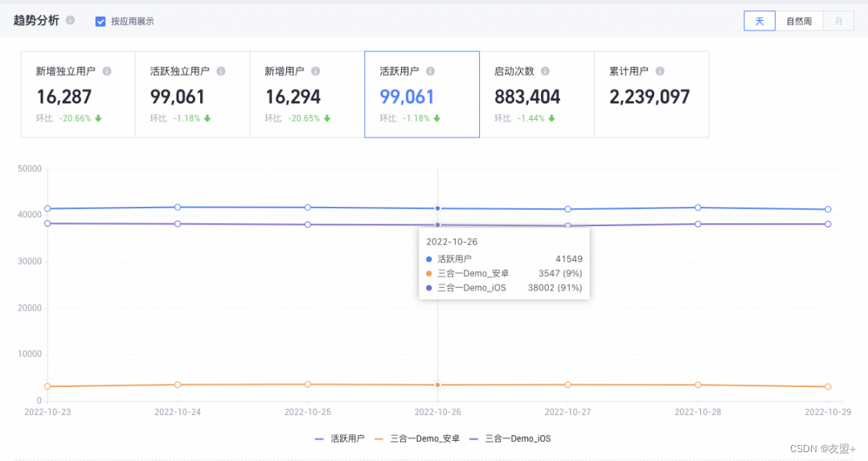Click info icon beside 累计用户

click(x=660, y=71)
